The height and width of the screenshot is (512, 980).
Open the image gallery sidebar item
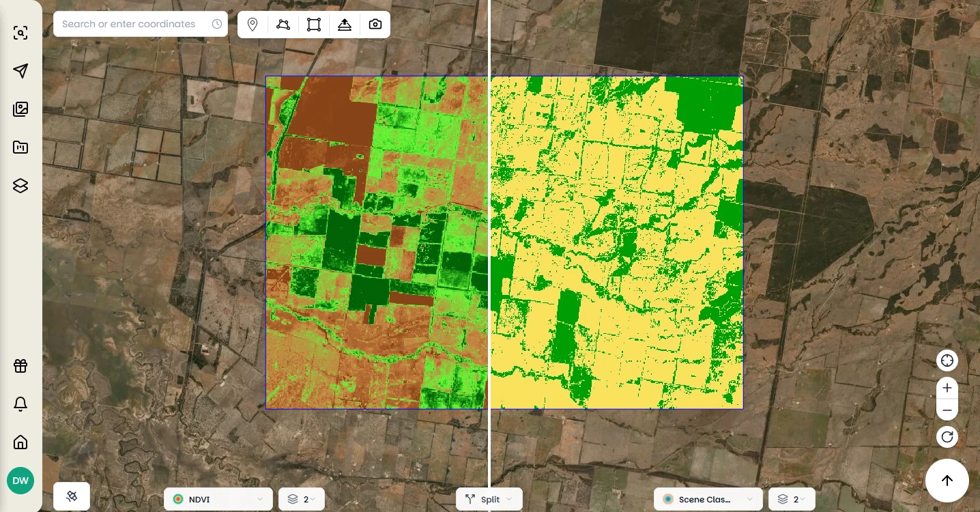[x=20, y=109]
